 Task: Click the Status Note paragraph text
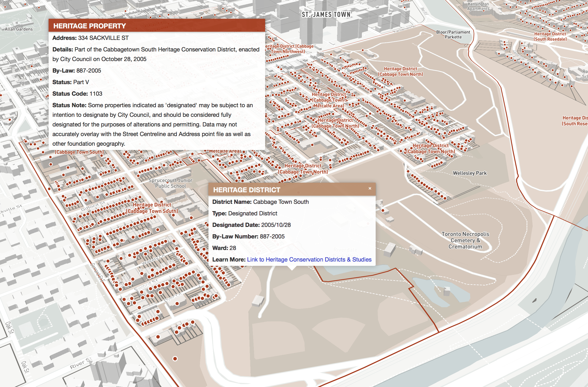coord(153,125)
